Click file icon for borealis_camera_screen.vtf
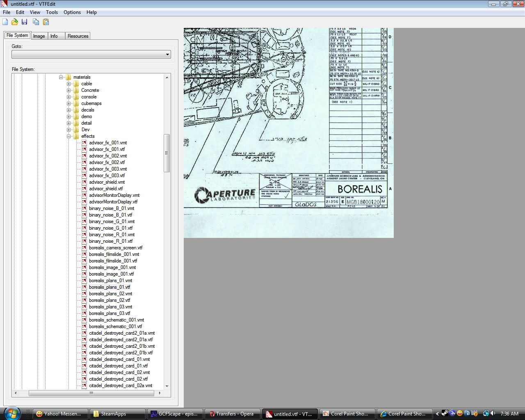Image resolution: width=525 pixels, height=420 pixels. tap(84, 248)
